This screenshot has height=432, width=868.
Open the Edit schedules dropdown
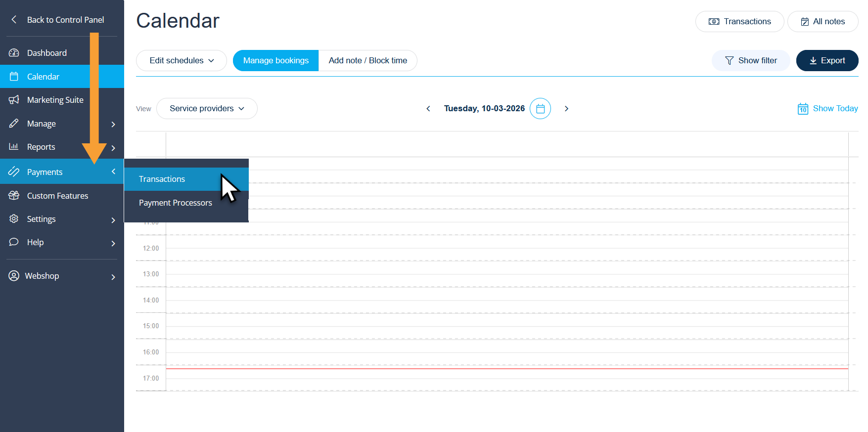(182, 61)
